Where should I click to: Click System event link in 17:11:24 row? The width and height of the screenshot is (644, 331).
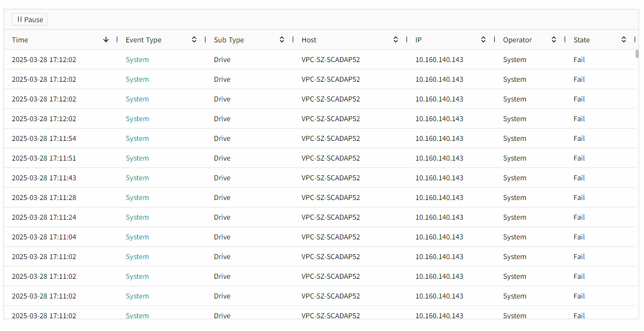137,217
